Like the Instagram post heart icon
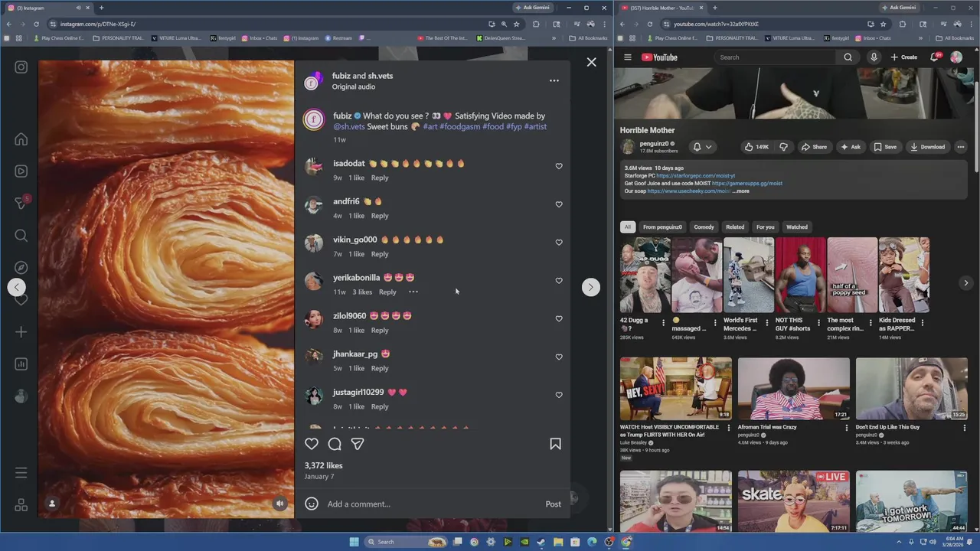980x551 pixels. click(312, 444)
